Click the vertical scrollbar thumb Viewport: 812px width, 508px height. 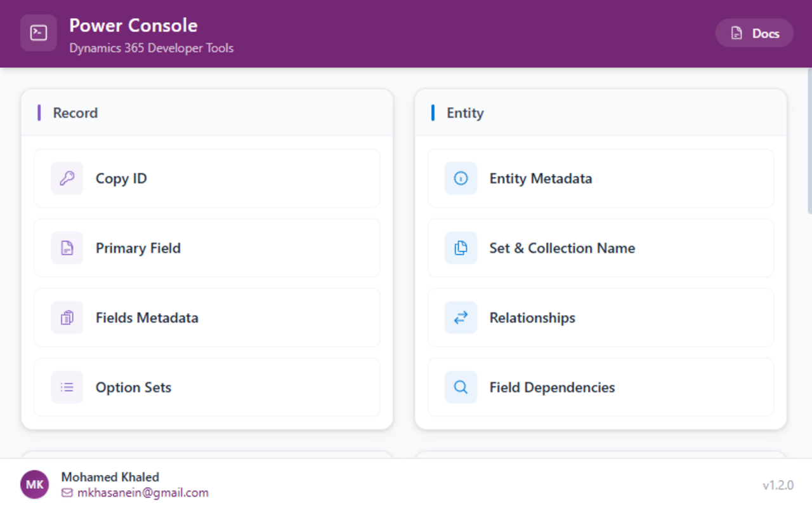pyautogui.click(x=809, y=142)
